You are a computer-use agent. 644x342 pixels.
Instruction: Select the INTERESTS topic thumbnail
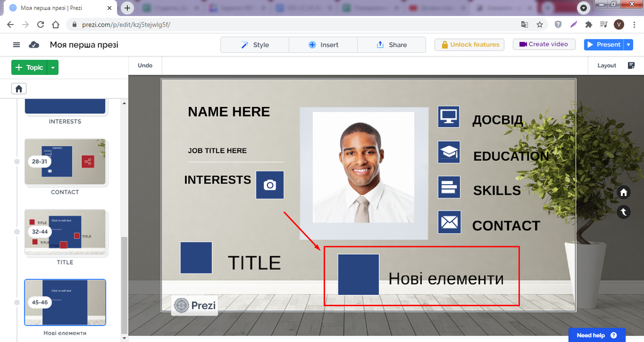65,106
